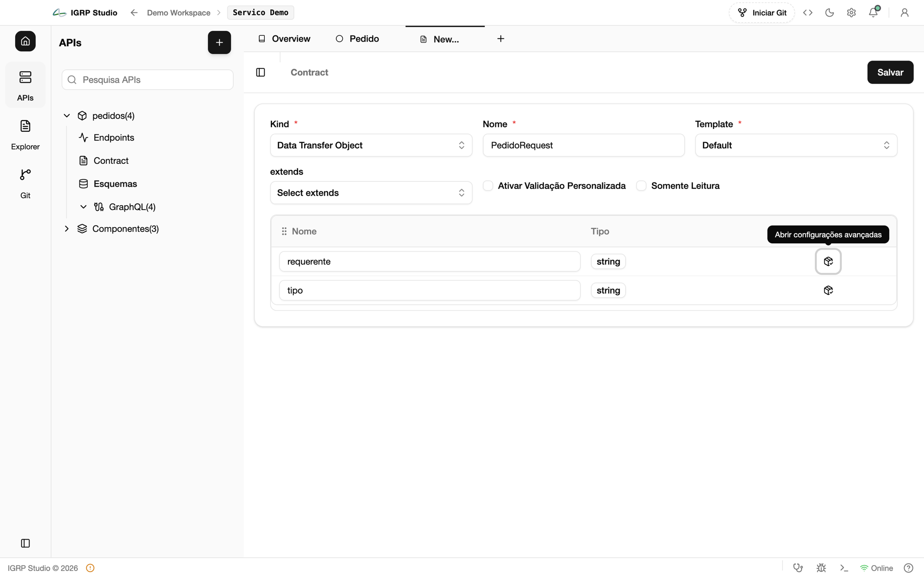Click the Iniciar Git button

[x=761, y=12]
